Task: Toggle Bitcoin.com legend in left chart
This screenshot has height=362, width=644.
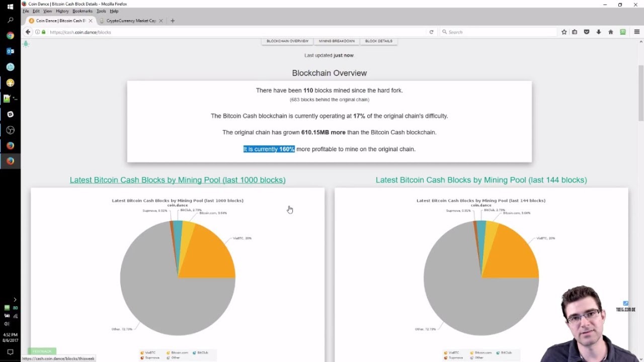Action: [x=177, y=353]
